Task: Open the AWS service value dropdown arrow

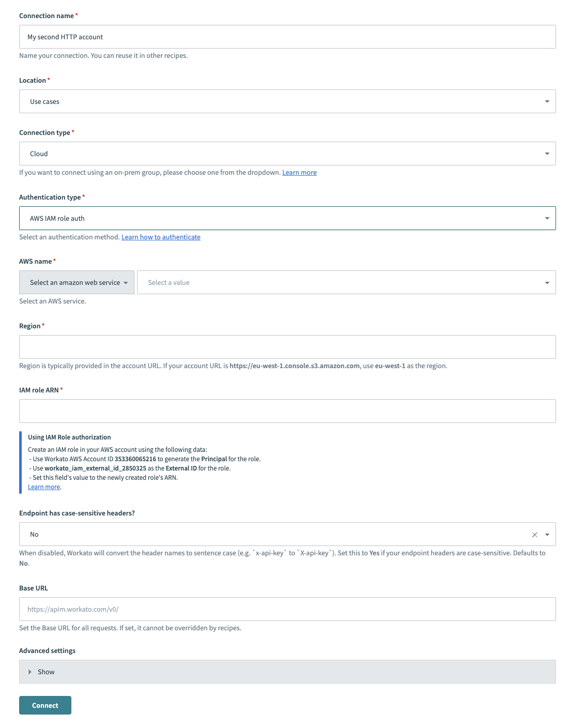Action: pyautogui.click(x=547, y=282)
